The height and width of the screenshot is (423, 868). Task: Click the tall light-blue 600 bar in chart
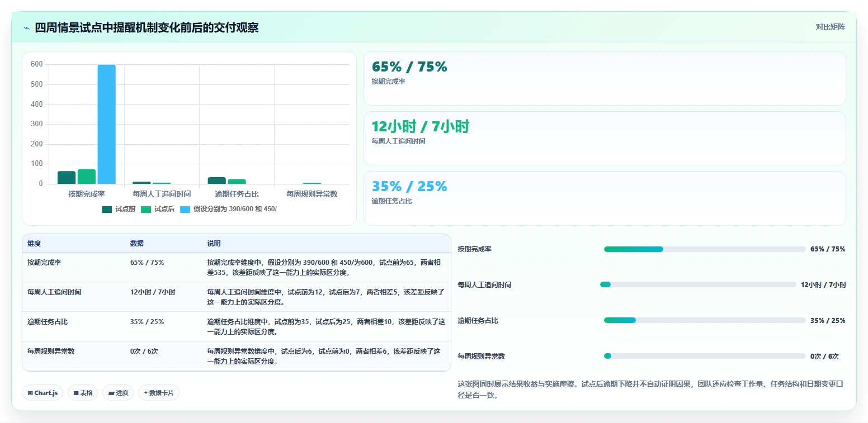pos(107,124)
